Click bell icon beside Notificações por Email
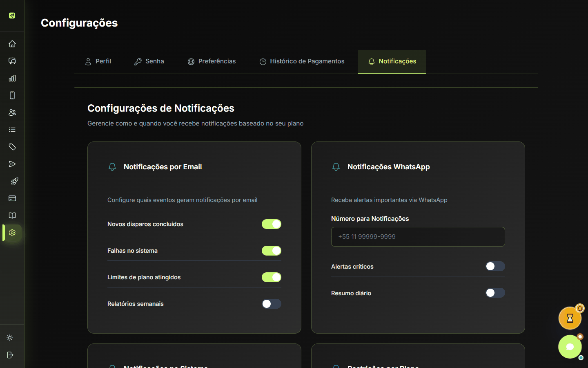 click(x=112, y=167)
